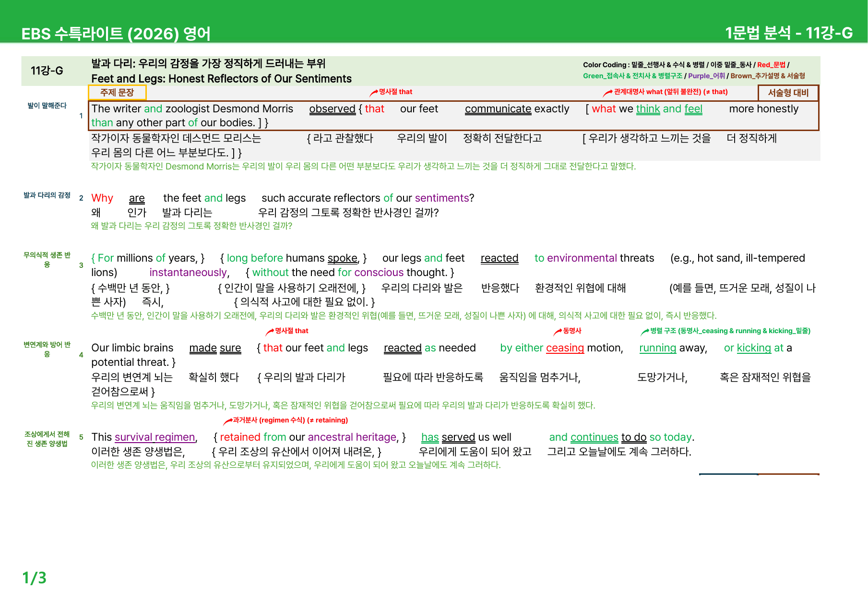Click the English title 'Feet and Legs: Honest Reflectors of Our Sentiments'

tap(221, 79)
